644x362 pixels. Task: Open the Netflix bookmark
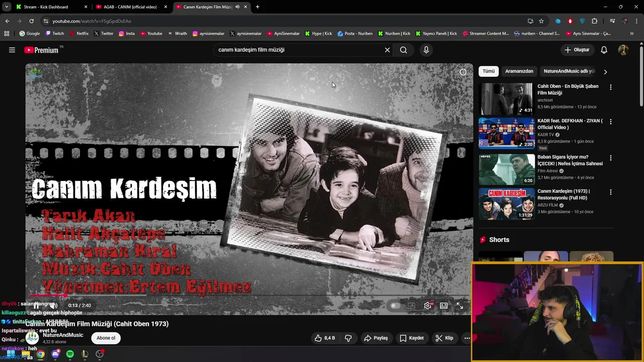[x=79, y=34]
